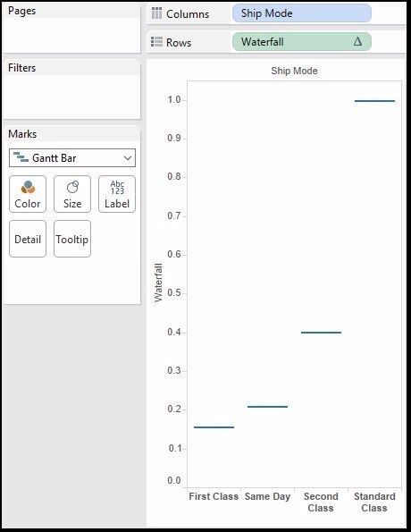411x532 pixels.
Task: Select the Same Day Gantt bar mark
Action: (x=267, y=407)
